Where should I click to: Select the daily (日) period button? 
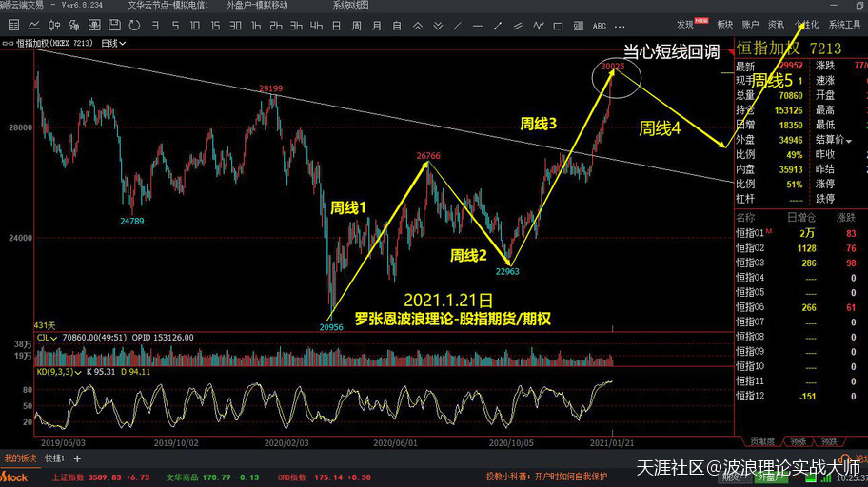[x=336, y=26]
